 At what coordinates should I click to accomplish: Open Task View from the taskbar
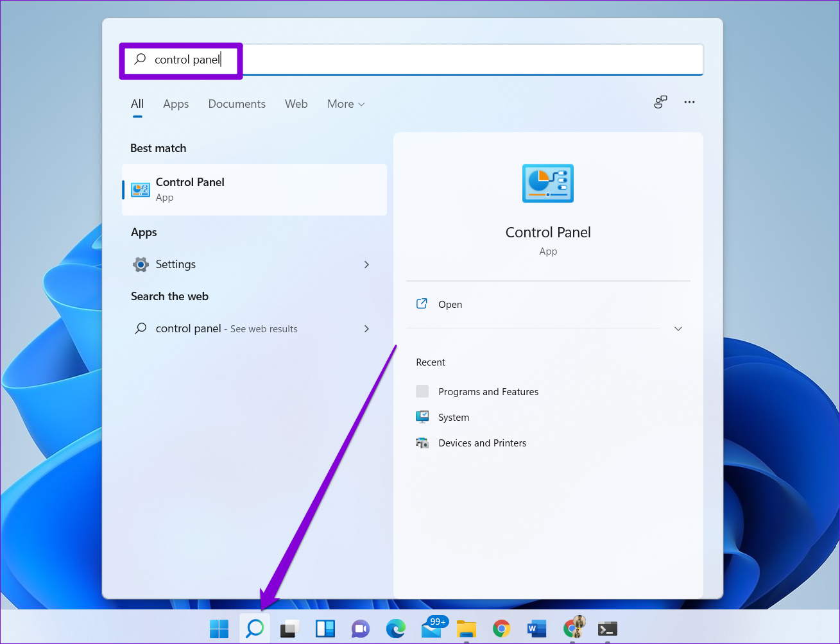click(x=290, y=629)
